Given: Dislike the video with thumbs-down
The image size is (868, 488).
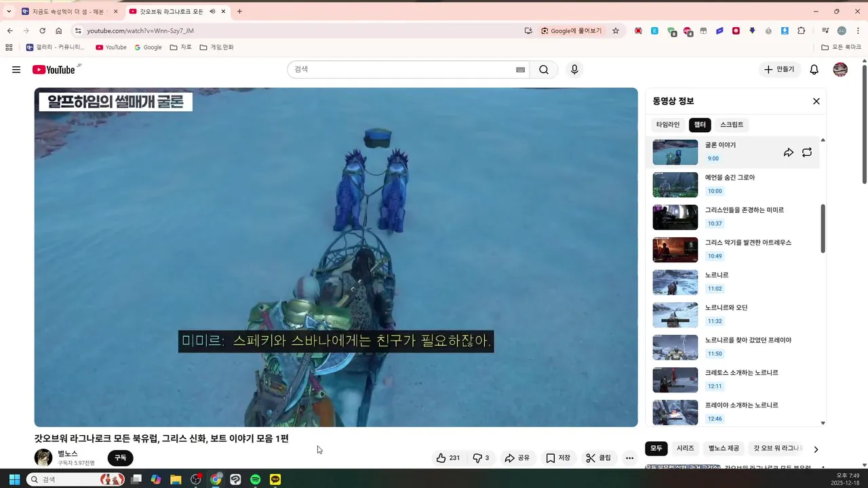Looking at the screenshot, I should (x=481, y=458).
